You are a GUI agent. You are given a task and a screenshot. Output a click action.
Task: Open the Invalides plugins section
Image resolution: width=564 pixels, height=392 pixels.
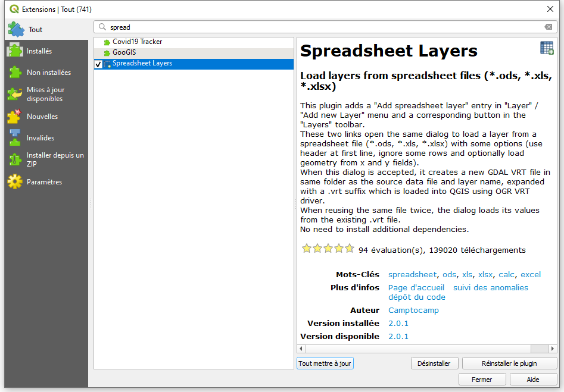tap(40, 138)
